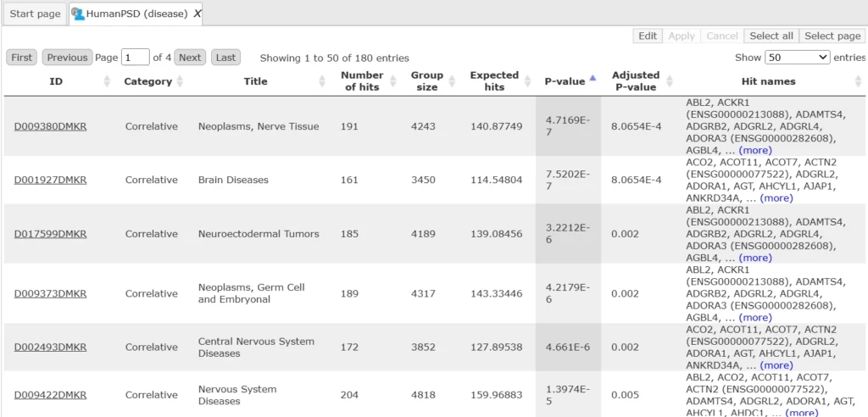Sort by Title column arrows
This screenshot has height=417, width=868.
tap(322, 81)
